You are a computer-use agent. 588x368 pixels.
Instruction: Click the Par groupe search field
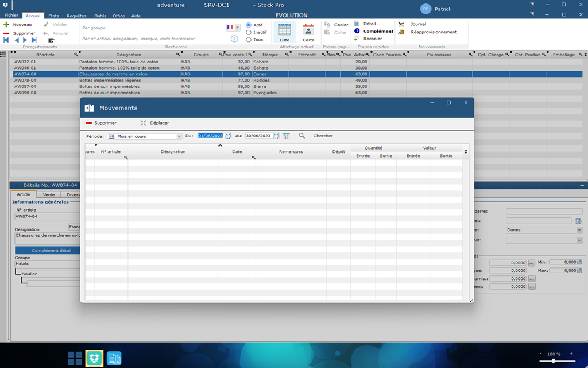pyautogui.click(x=152, y=28)
